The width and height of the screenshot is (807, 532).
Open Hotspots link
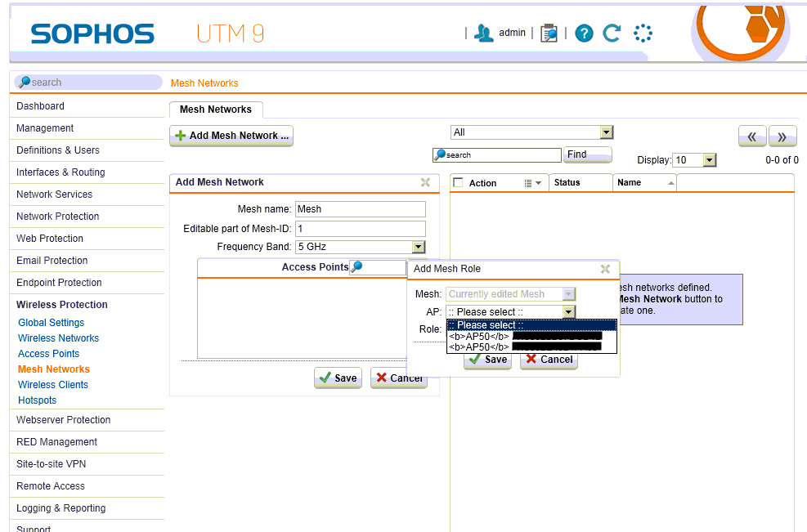(x=37, y=400)
